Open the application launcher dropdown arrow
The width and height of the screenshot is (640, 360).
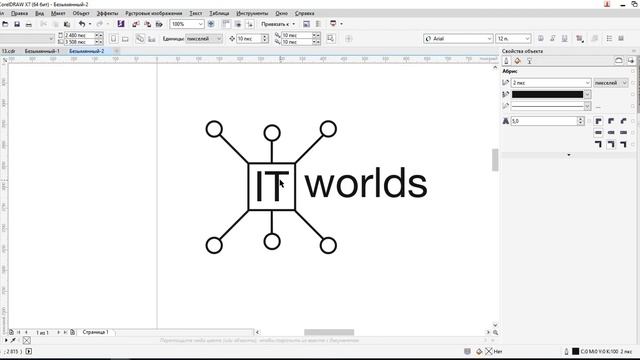click(x=341, y=24)
